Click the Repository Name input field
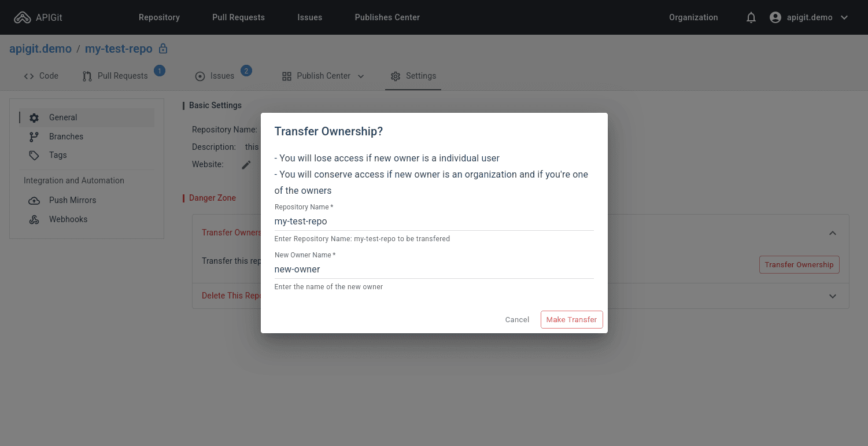Viewport: 868px width, 446px height. 434,221
